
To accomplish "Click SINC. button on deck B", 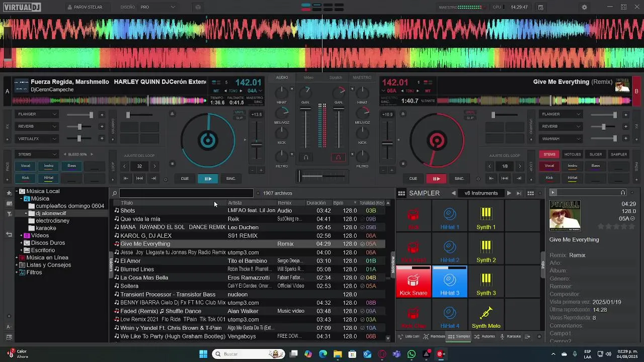I will (459, 178).
